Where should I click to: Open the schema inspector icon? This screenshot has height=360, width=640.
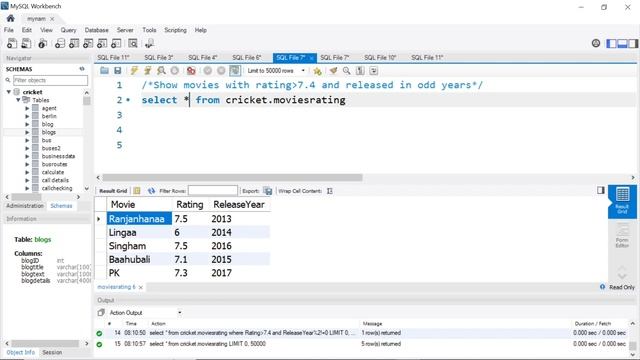coord(42,43)
